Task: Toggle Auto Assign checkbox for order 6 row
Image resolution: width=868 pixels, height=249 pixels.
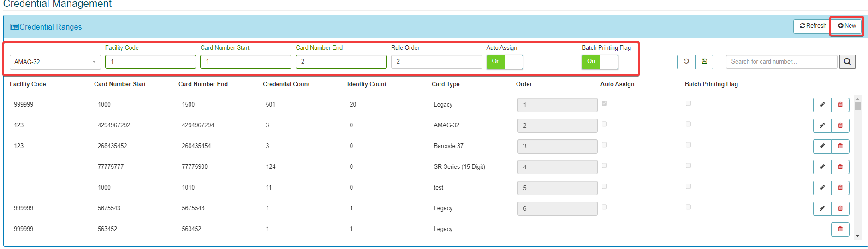Action: [x=604, y=207]
